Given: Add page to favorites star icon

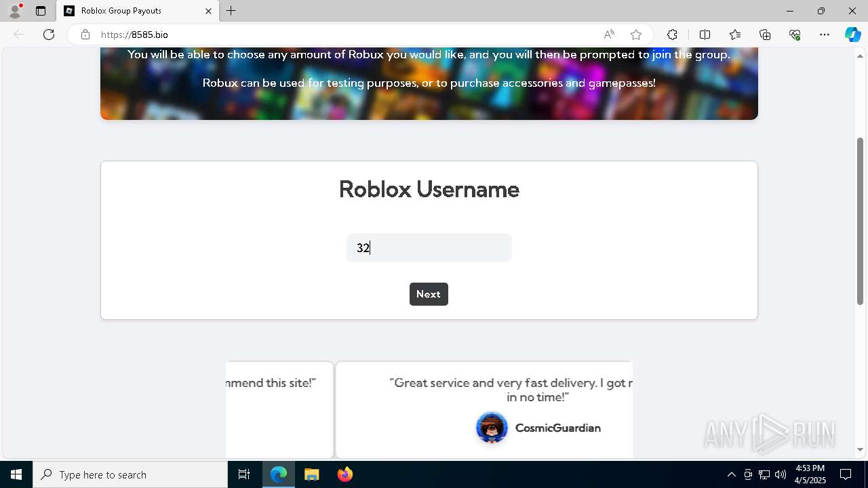Looking at the screenshot, I should tap(635, 35).
